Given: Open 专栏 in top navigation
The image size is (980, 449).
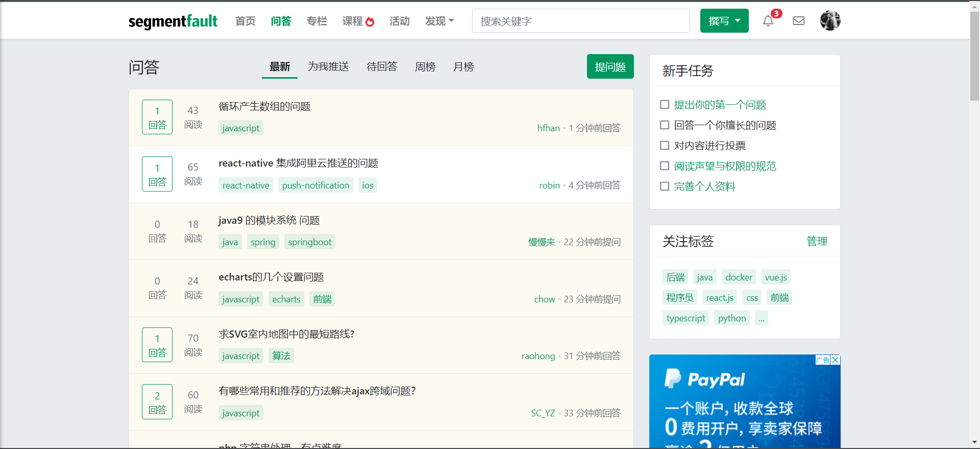Looking at the screenshot, I should [x=316, y=21].
